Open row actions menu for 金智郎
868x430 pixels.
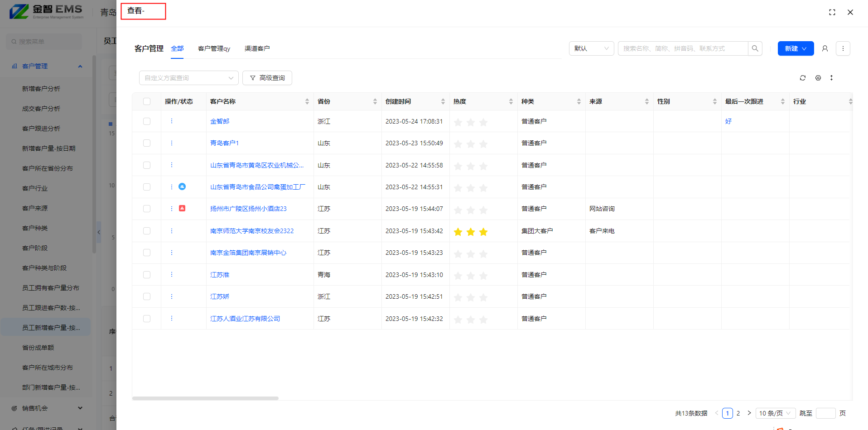[x=172, y=121]
